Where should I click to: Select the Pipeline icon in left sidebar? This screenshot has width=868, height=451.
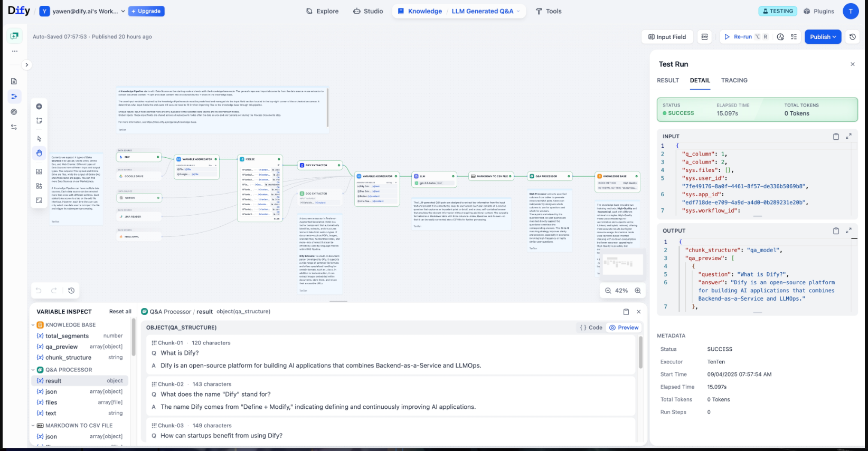tap(14, 97)
